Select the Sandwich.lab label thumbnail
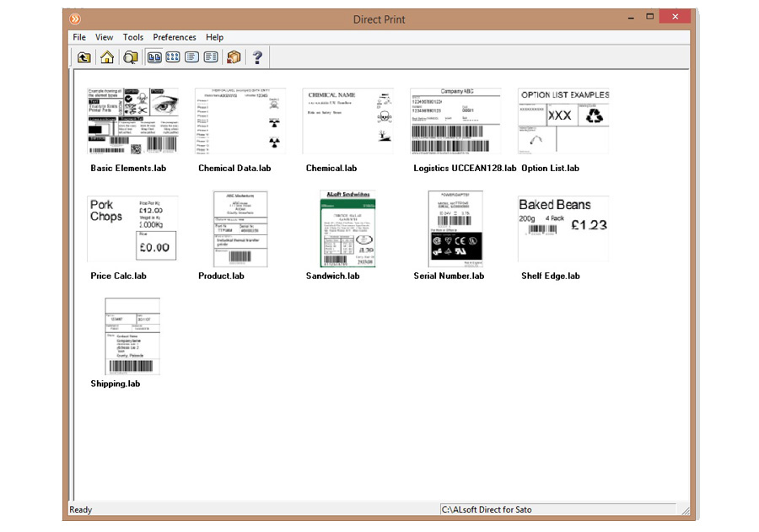The height and width of the screenshot is (532, 759). 347,228
